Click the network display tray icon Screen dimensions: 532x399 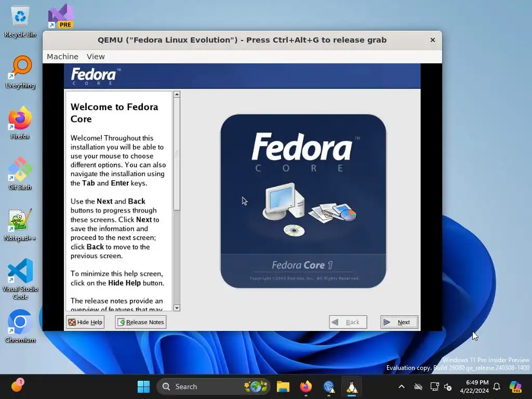434,387
